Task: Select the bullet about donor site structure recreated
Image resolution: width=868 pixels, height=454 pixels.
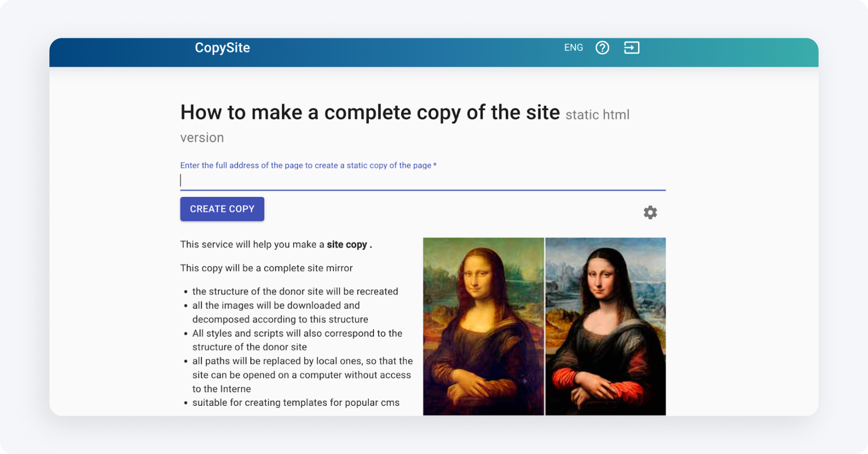Action: [x=295, y=291]
